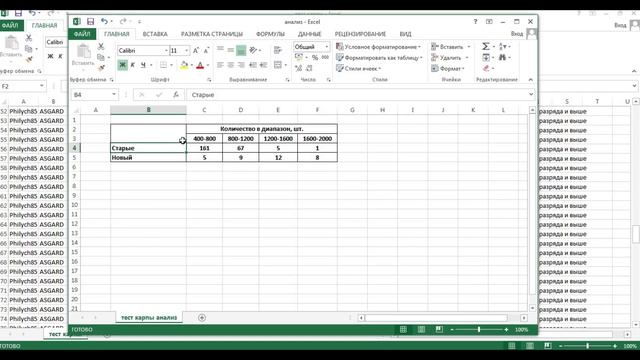Toggle center horizontal alignment
Image resolution: width=640 pixels, height=360 pixels.
pos(231,65)
